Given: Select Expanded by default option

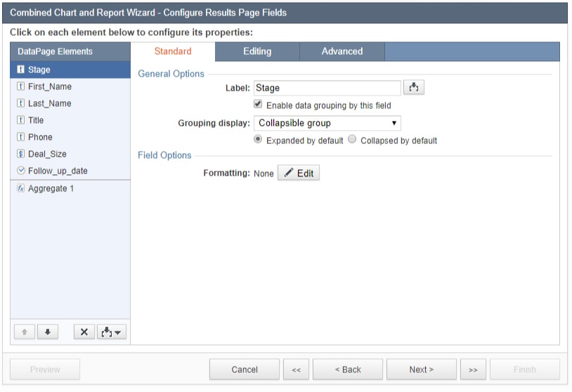Looking at the screenshot, I should coord(259,140).
